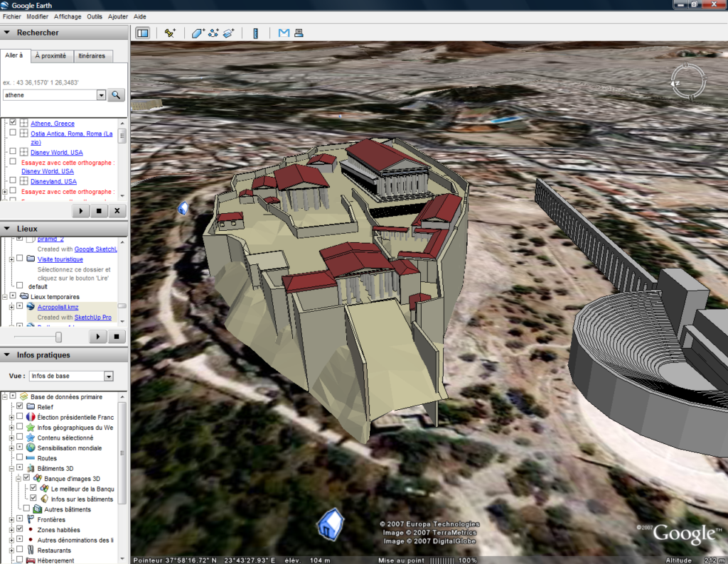Check the Disneyland, USA checkbox
Screen dimensions: 728x564
pos(13,180)
